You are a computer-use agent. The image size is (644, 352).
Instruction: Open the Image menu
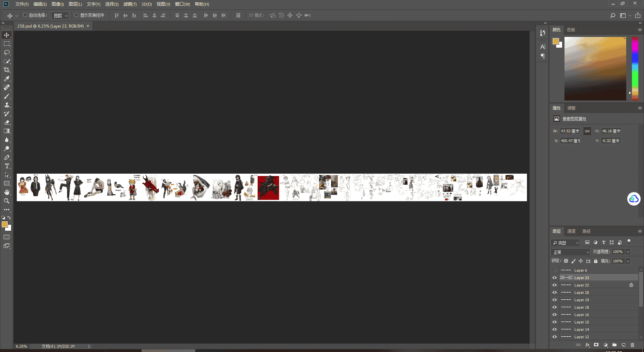(58, 4)
